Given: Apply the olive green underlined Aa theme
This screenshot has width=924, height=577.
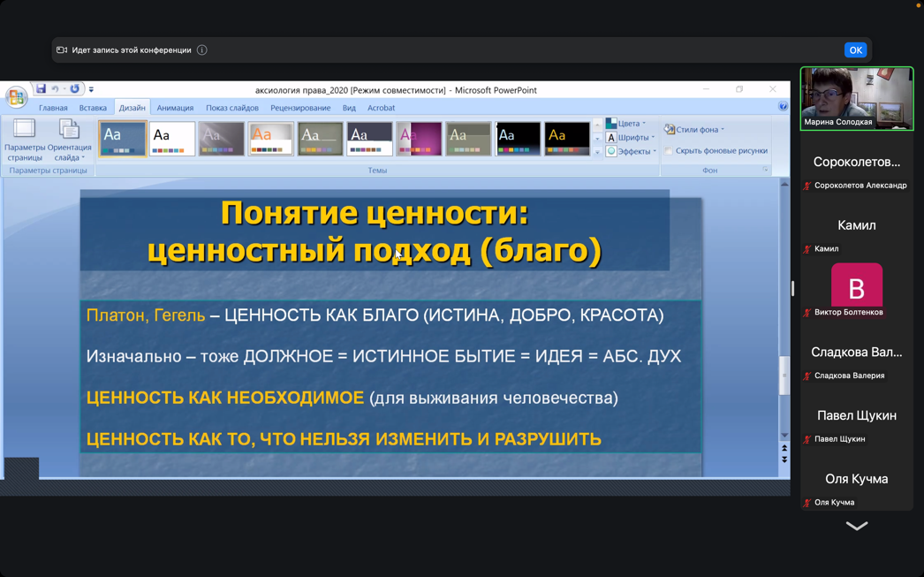Looking at the screenshot, I should (321, 139).
